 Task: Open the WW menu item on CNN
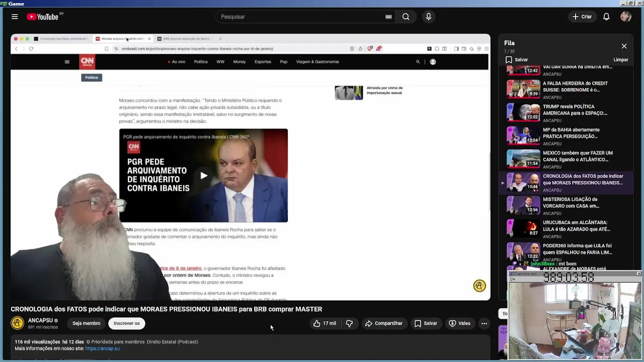pyautogui.click(x=220, y=62)
